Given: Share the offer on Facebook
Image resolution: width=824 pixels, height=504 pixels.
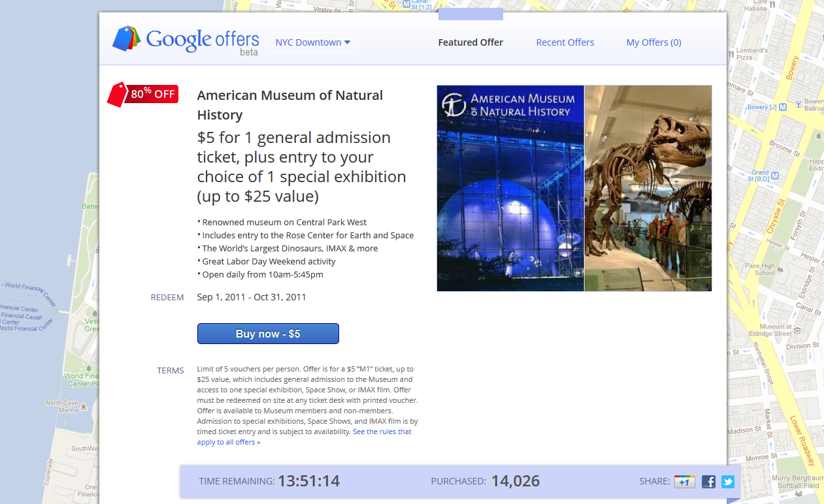Looking at the screenshot, I should 708,482.
